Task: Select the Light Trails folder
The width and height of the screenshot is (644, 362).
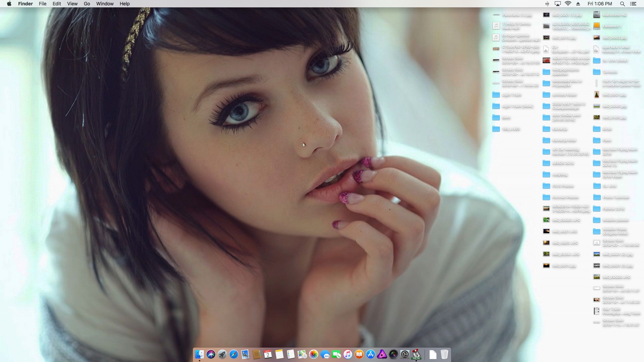Action: 496,95
